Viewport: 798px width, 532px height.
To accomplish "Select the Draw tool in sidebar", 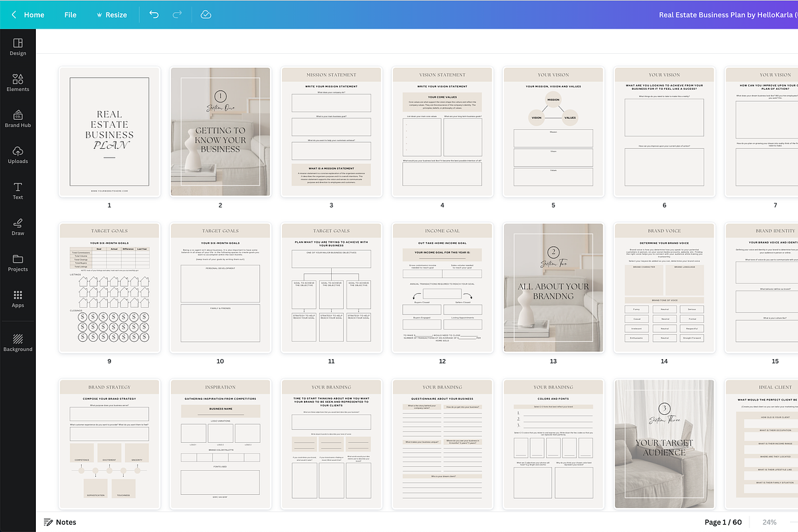I will coord(18,227).
